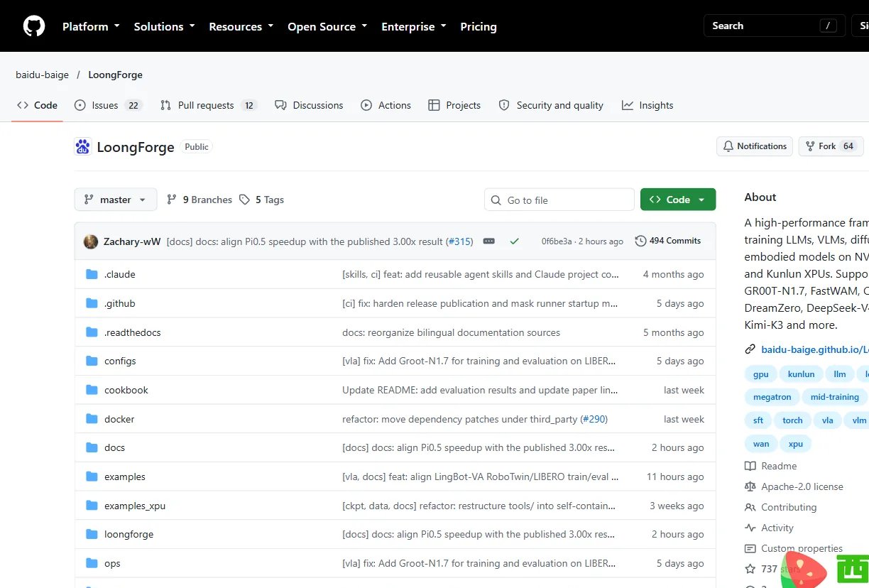Expand the Platform menu
869x588 pixels.
tap(90, 26)
